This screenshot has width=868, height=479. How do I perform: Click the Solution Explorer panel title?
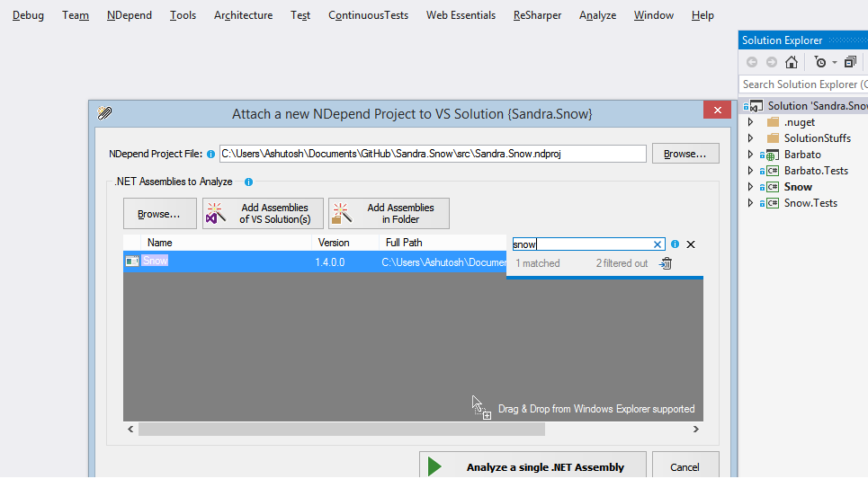point(782,40)
